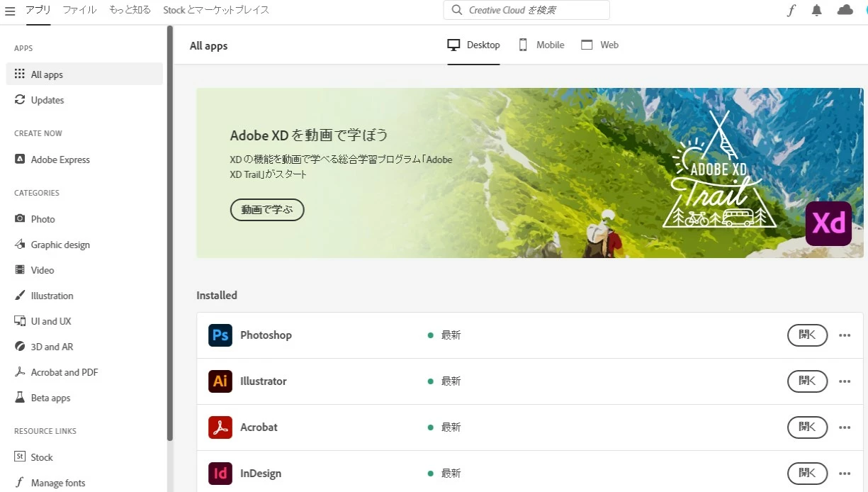
Task: Click the Acrobat app icon
Action: pos(220,427)
